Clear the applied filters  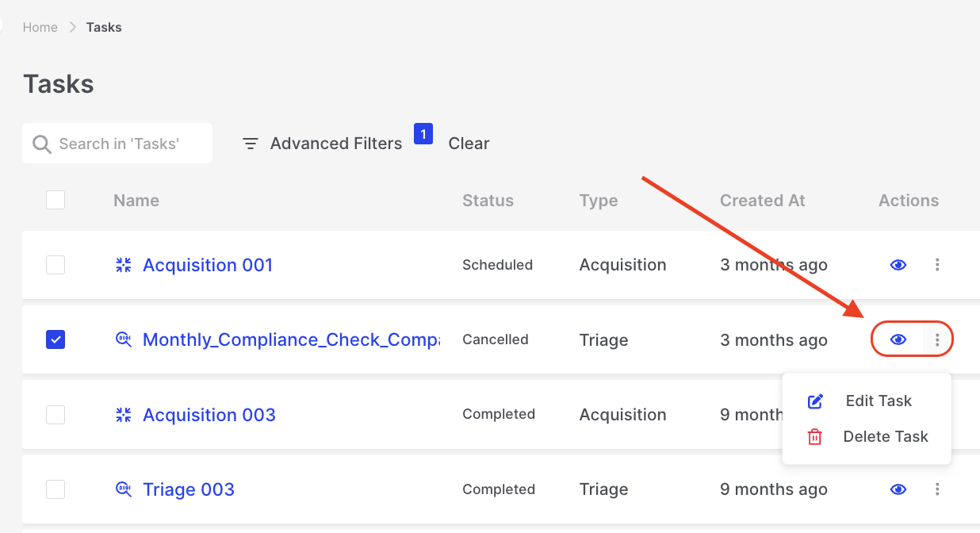[469, 144]
